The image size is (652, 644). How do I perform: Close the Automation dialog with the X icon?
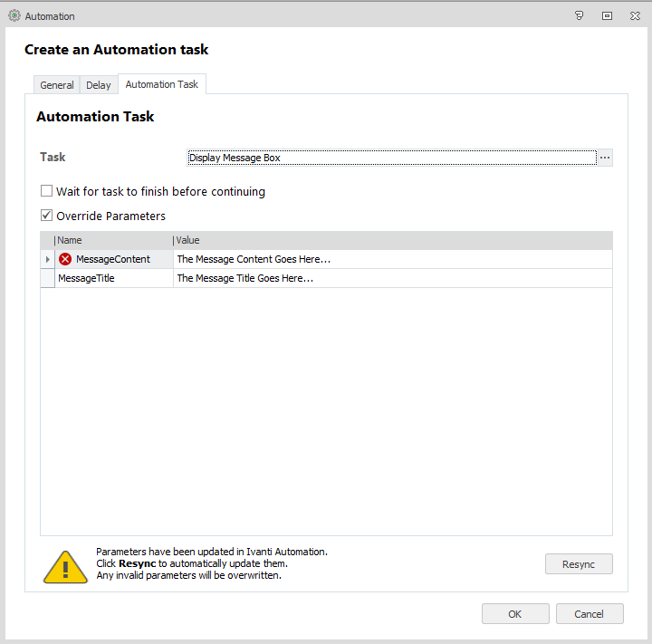(634, 16)
